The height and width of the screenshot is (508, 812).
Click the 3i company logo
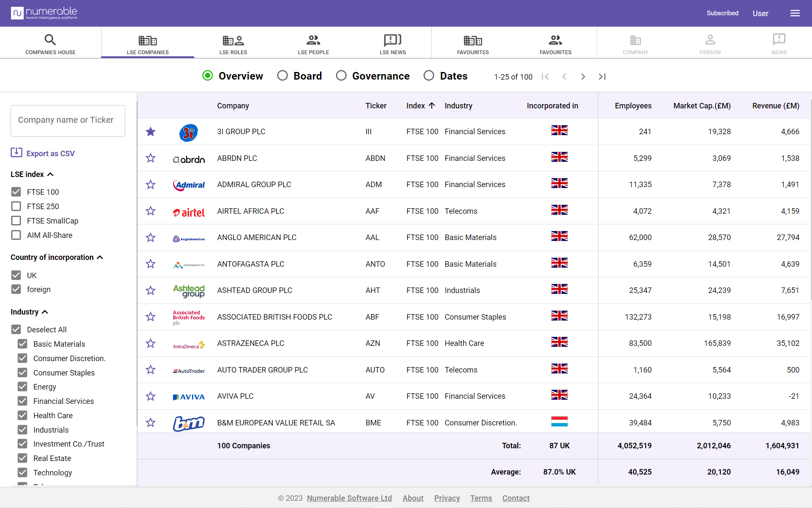(189, 133)
